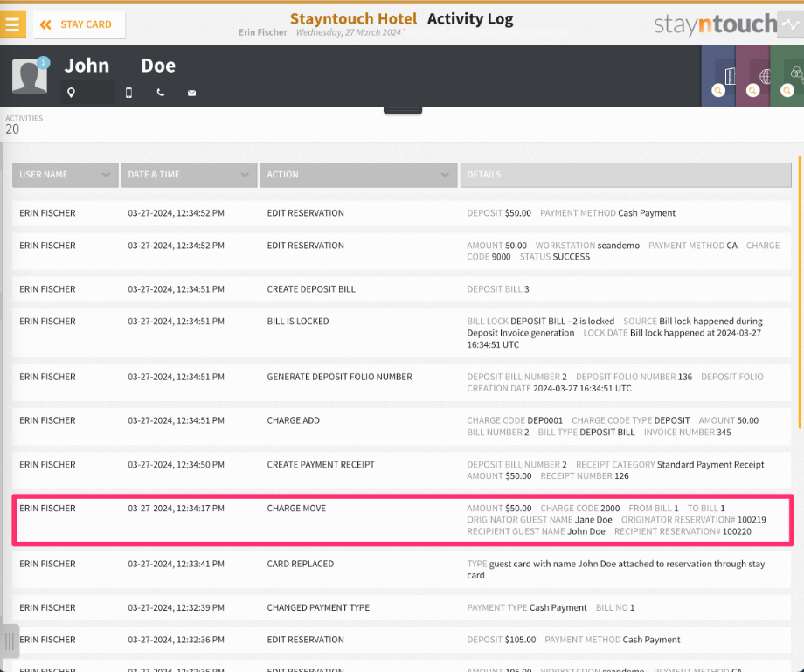The image size is (804, 672).
Task: Click the telephone handset icon in guest header
Action: click(161, 93)
